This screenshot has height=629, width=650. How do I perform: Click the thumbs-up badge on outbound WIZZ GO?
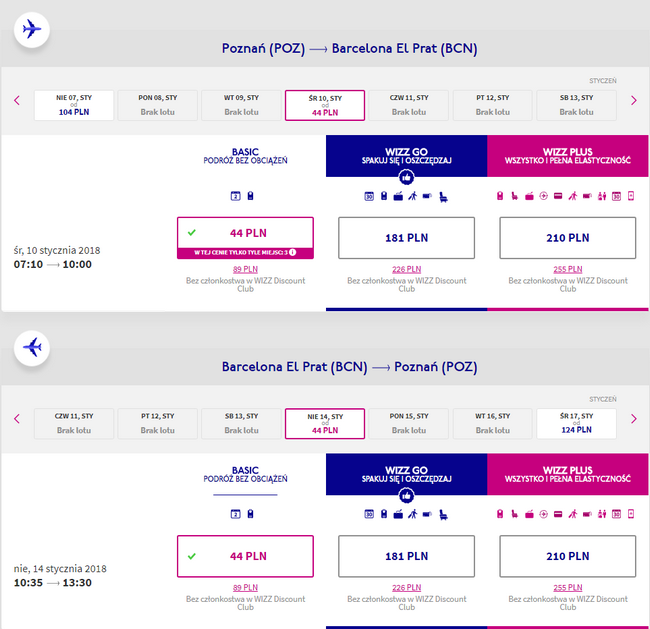click(406, 177)
